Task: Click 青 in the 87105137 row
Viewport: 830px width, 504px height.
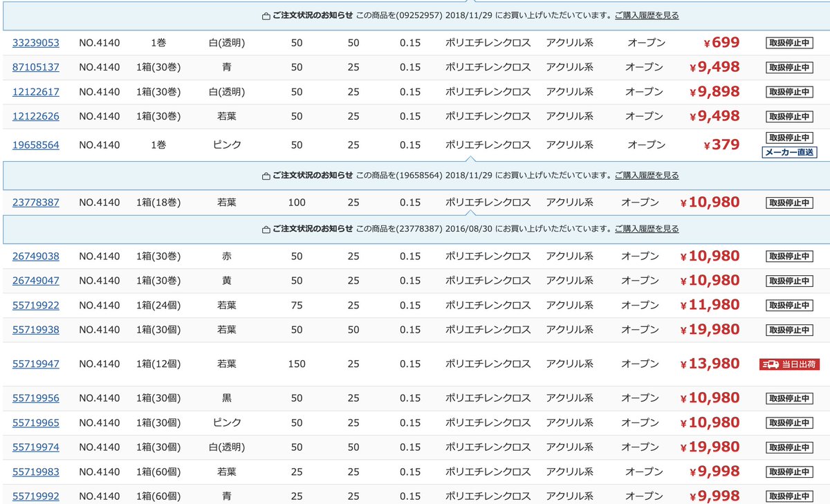Action: coord(227,68)
